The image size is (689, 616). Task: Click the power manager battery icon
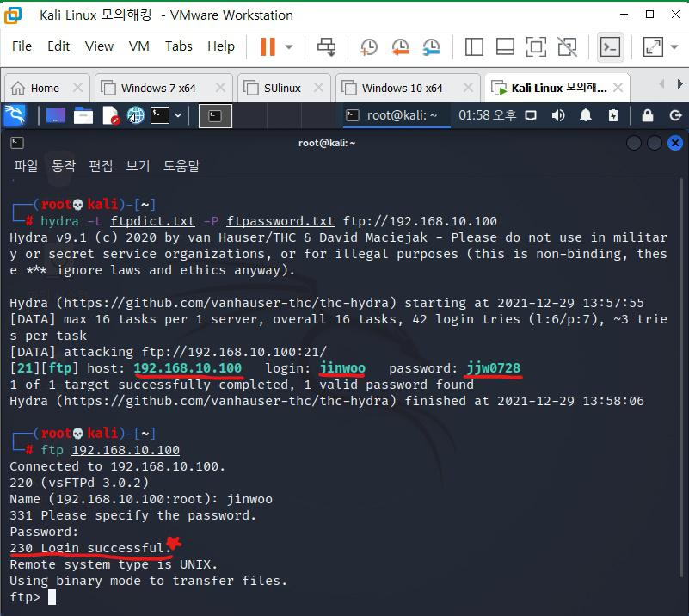pyautogui.click(x=613, y=115)
